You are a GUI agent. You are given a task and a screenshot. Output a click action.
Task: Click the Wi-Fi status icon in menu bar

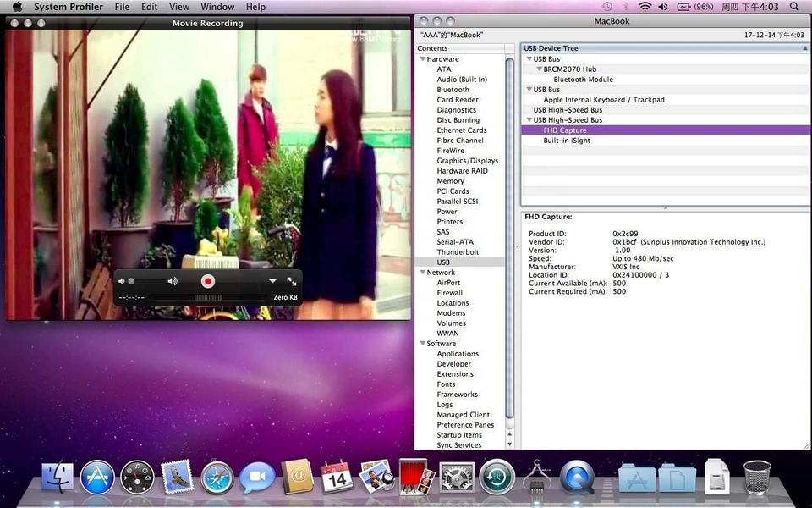pyautogui.click(x=645, y=7)
